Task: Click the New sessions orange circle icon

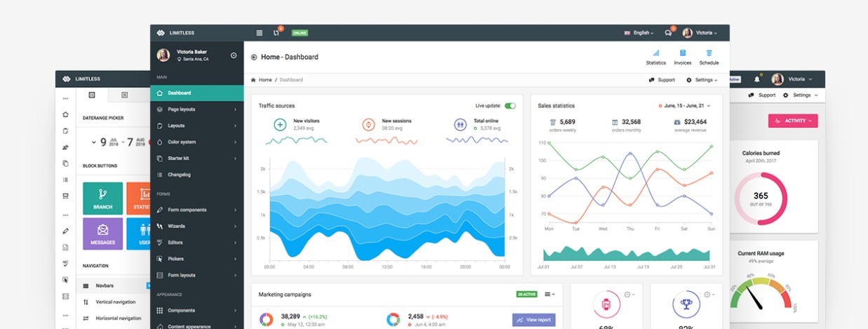Action: (x=368, y=124)
